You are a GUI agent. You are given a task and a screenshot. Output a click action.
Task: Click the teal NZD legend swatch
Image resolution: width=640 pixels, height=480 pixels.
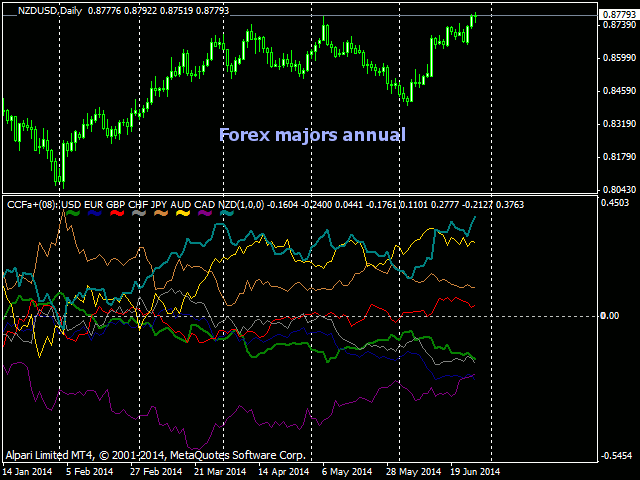click(x=227, y=213)
